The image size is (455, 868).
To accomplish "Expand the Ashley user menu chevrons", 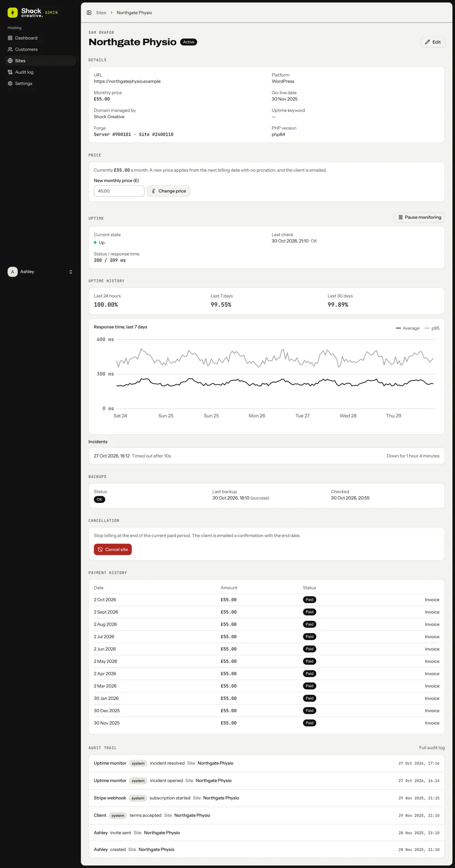I will pos(71,272).
